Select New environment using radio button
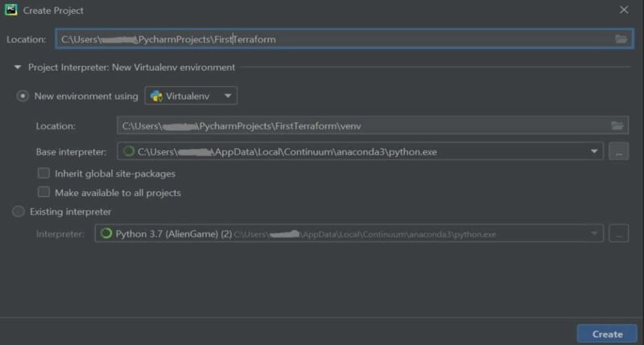Screen dimensions: 644x345 pyautogui.click(x=23, y=96)
